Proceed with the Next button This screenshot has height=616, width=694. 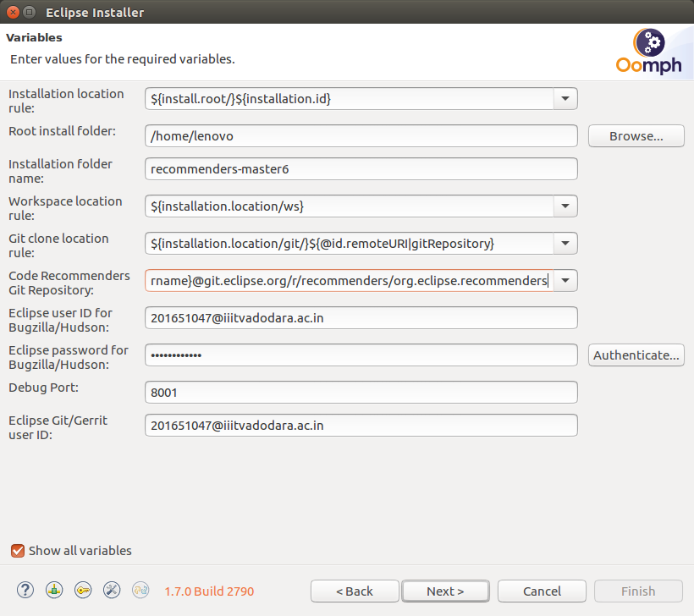[445, 591]
